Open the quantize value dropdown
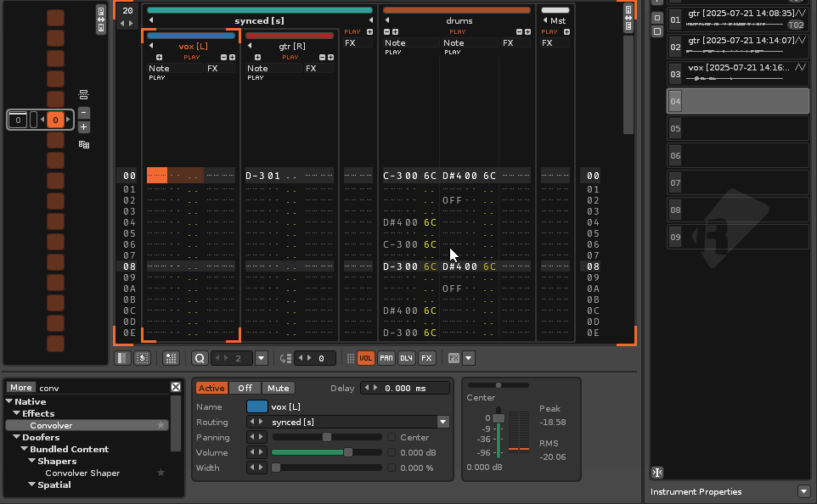817x504 pixels. pyautogui.click(x=262, y=358)
